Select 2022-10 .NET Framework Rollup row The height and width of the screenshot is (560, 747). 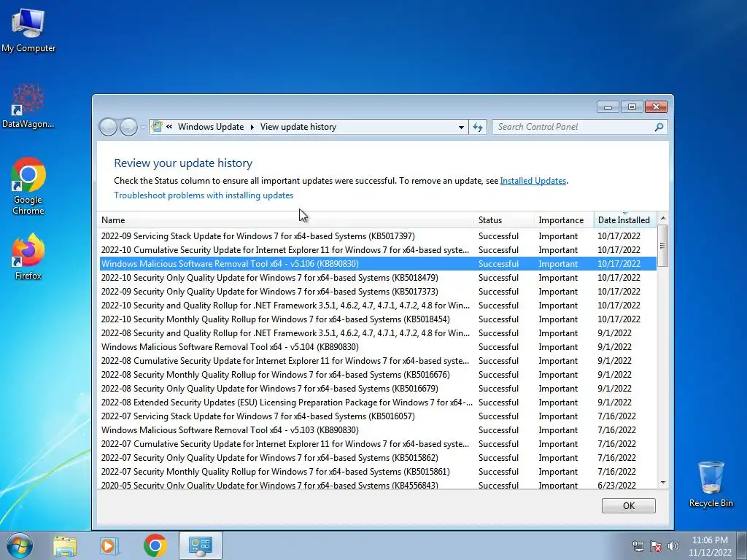[378, 306]
